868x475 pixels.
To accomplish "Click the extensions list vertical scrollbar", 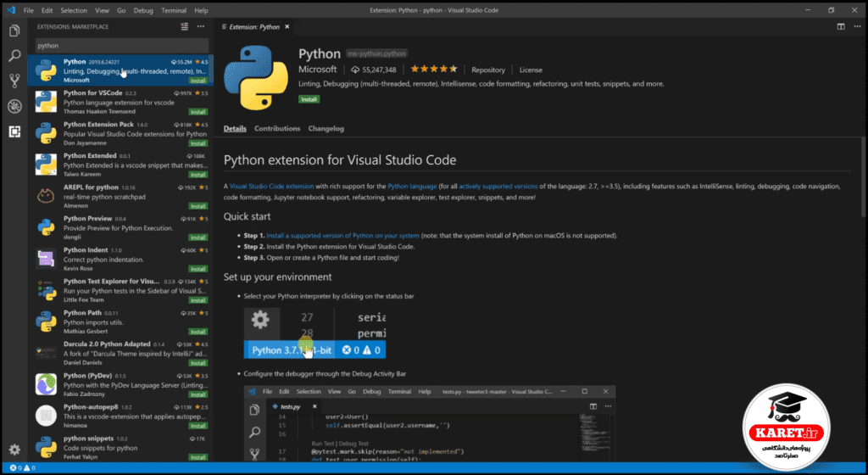I will coord(211,70).
